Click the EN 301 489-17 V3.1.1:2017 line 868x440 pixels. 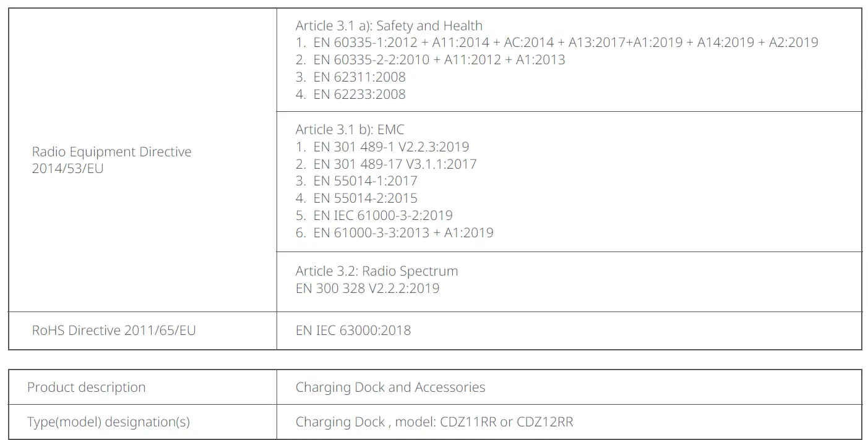395,164
